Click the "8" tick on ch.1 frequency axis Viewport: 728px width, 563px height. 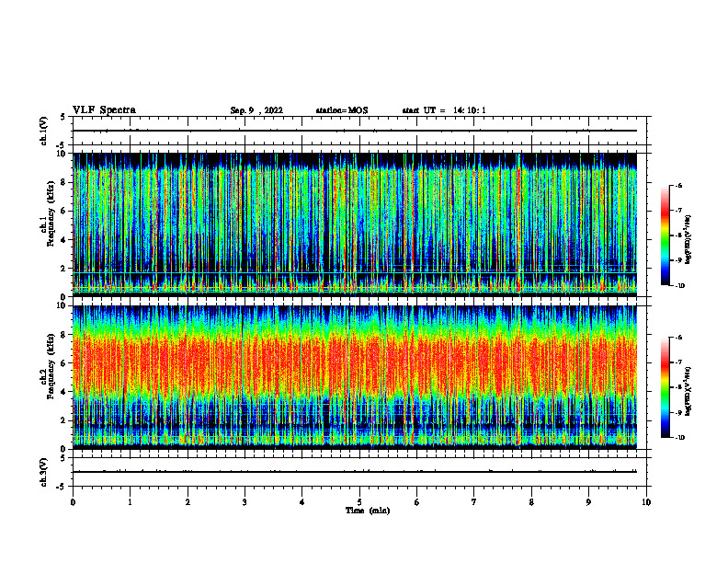63,182
